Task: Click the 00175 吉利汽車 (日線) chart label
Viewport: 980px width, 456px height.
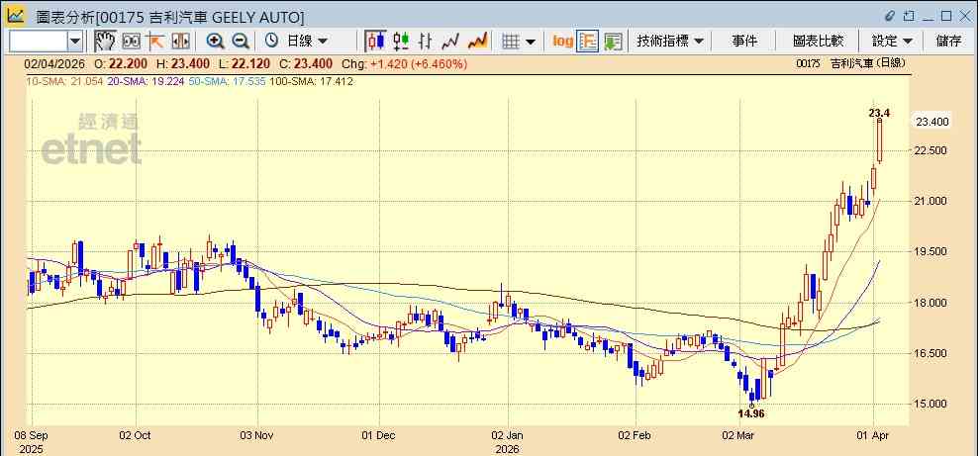Action: click(851, 63)
